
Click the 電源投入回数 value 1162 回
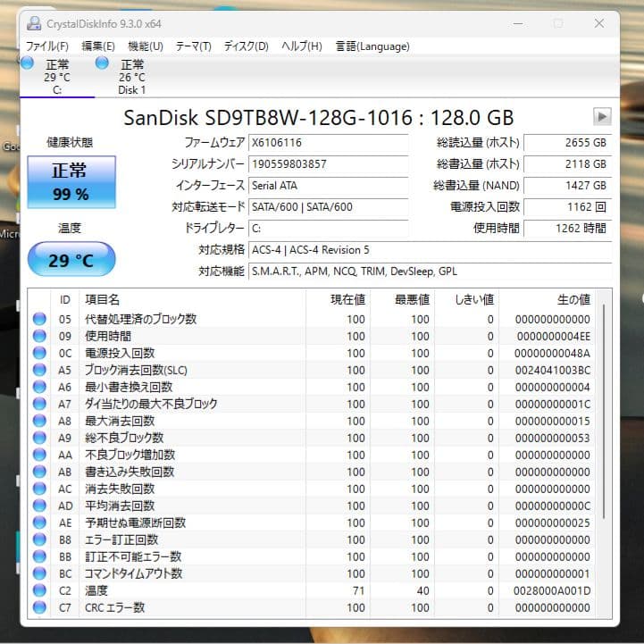tap(567, 206)
